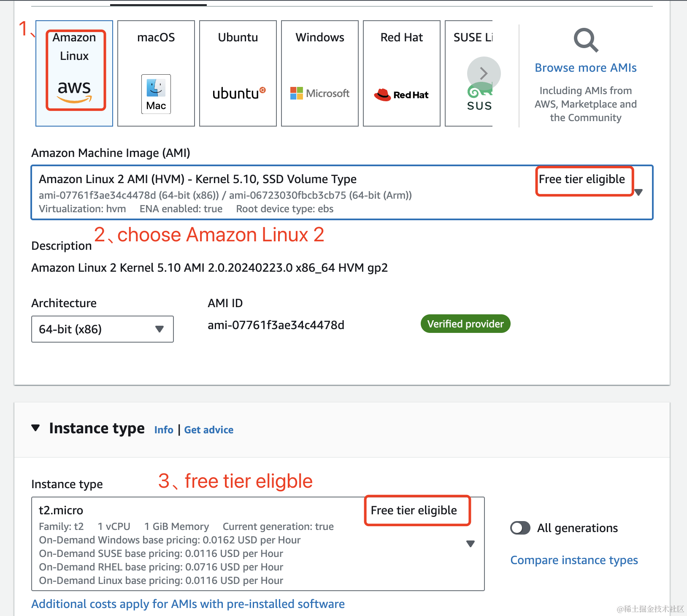687x616 pixels.
Task: Collapse the Instance type section triangle
Action: (x=36, y=428)
